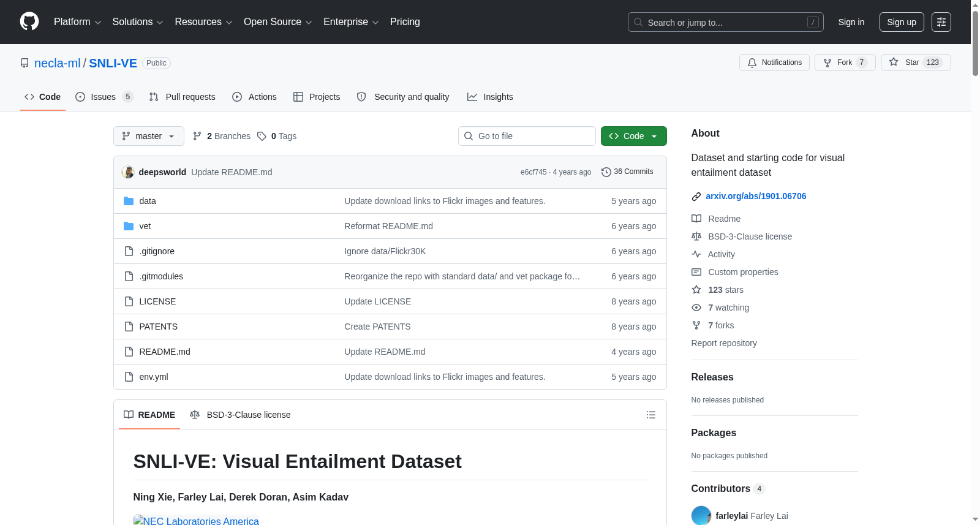Expand the Platform navigation menu

(x=77, y=22)
